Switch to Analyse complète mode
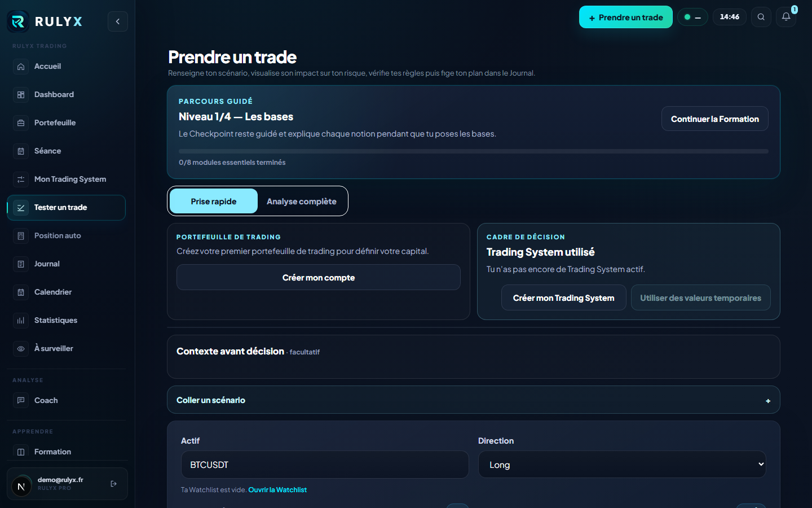This screenshot has width=812, height=508. pos(302,202)
